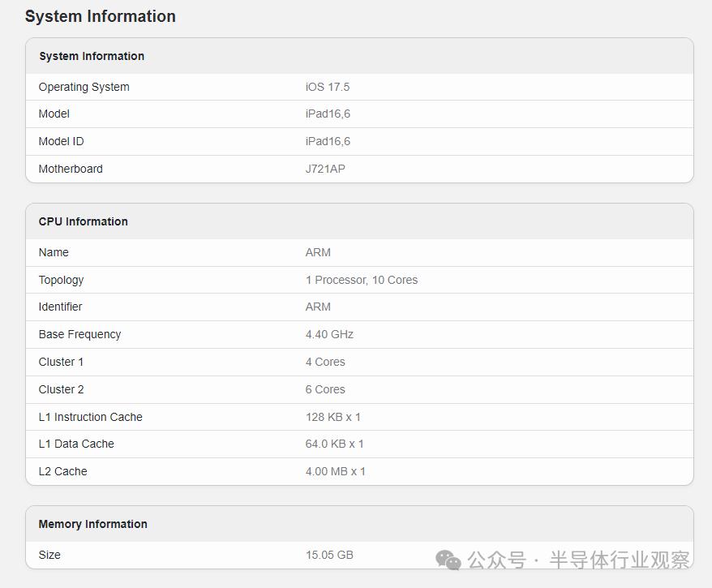Image resolution: width=712 pixels, height=588 pixels.
Task: Click the L2 Cache row label
Action: [x=63, y=471]
